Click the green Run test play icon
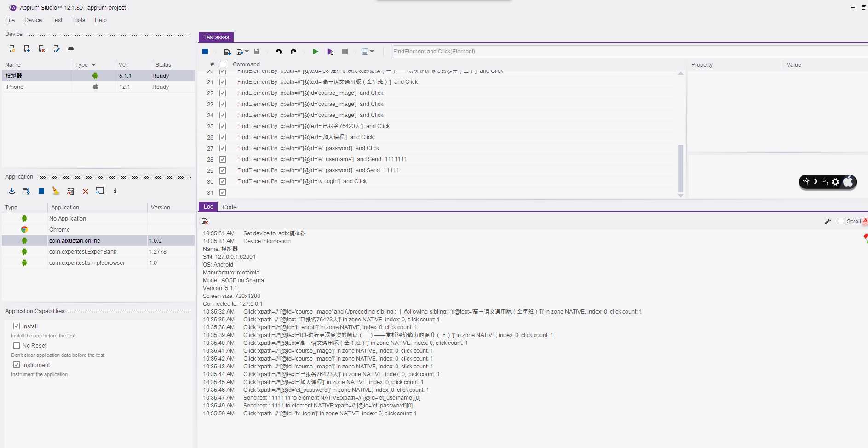Image resolution: width=868 pixels, height=448 pixels. click(316, 52)
